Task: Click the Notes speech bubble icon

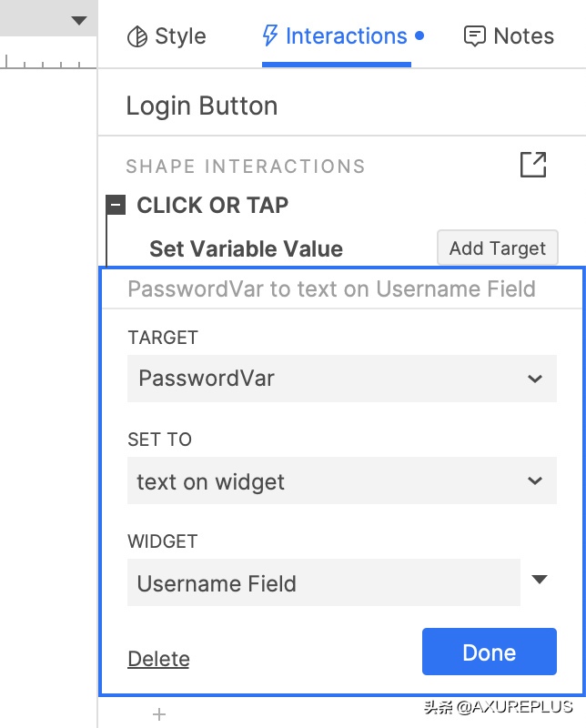Action: pyautogui.click(x=474, y=36)
